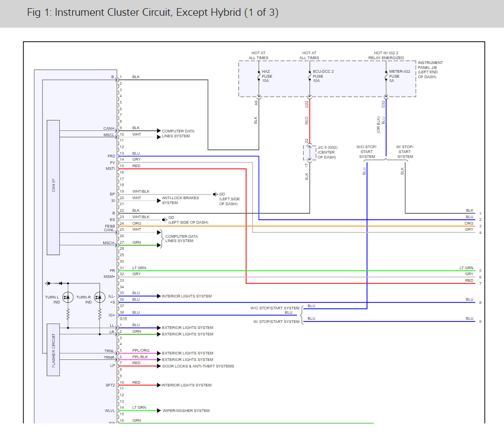Click the W/ STOP/START SYSTEM label under METER-IG2
Image resolution: width=504 pixels, height=437 pixels.
[405, 152]
